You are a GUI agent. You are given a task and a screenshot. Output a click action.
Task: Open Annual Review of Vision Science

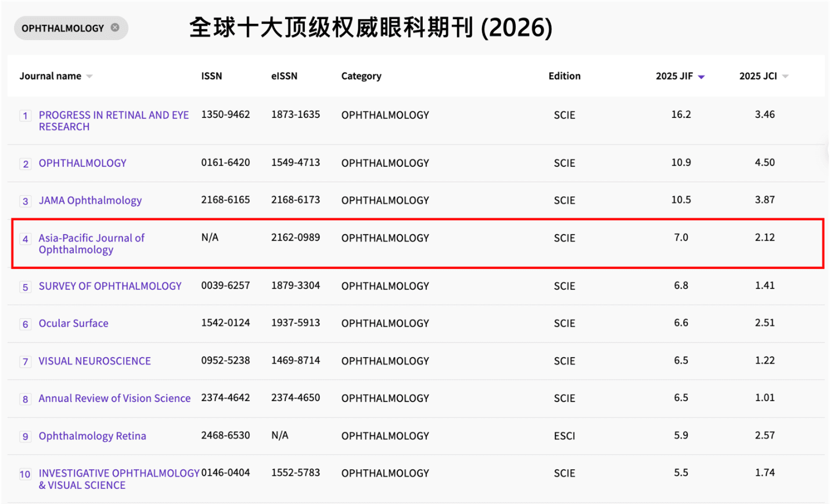click(x=114, y=398)
